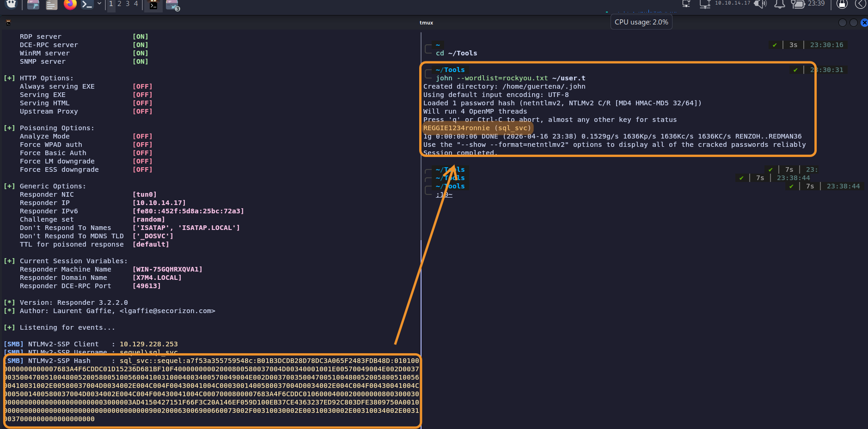Expand the terminal launcher dropdown arrow

tap(99, 4)
